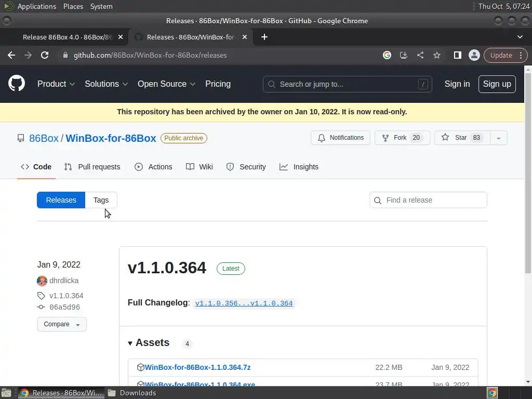
Task: Open the Downloads window from bottom panel
Action: click(132, 393)
